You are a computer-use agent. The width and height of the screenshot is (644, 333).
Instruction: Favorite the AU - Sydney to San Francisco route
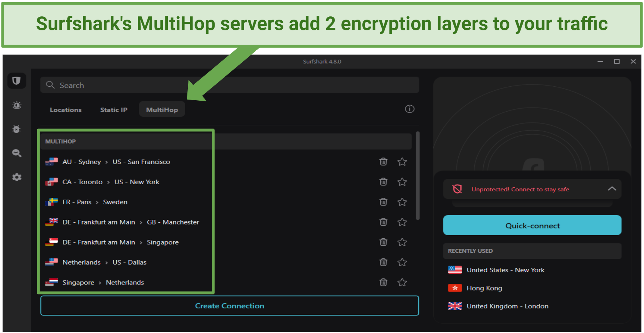[402, 162]
